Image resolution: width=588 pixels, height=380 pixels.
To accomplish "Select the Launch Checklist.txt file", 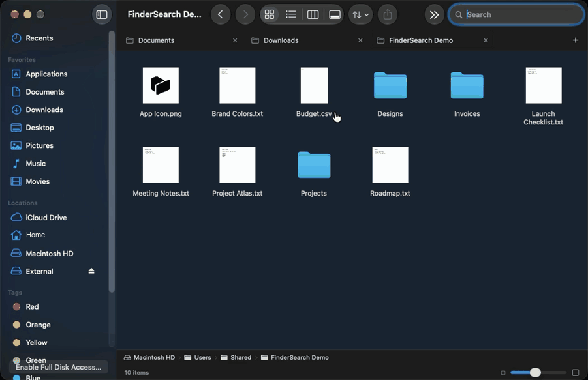I will click(544, 96).
